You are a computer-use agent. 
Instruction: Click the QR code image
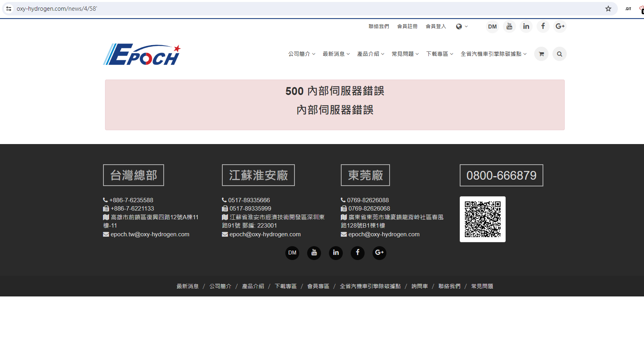tap(483, 219)
